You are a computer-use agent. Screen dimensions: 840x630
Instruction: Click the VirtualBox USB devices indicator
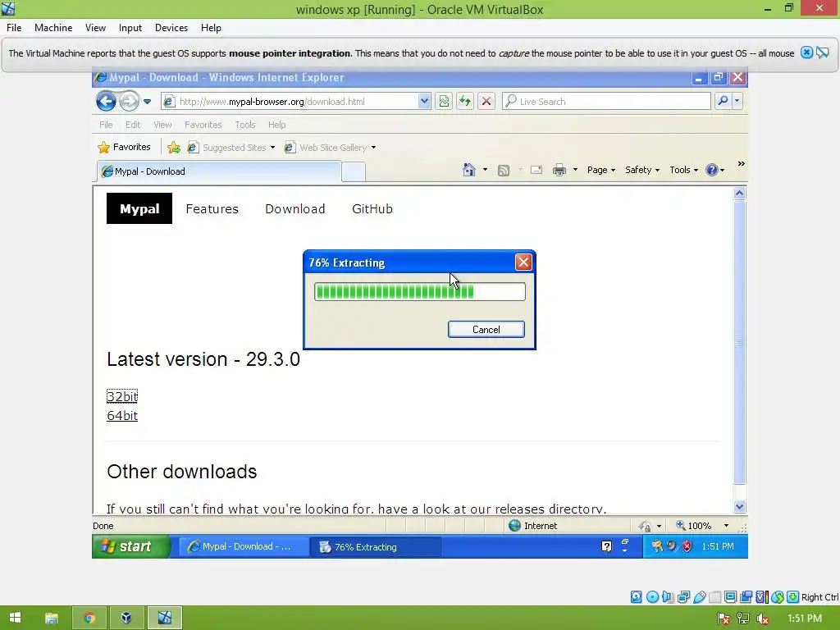[x=699, y=597]
